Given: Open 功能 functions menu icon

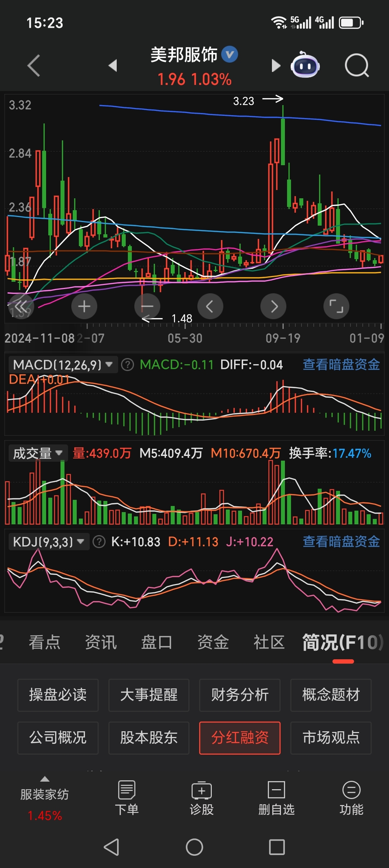Looking at the screenshot, I should coord(351,798).
